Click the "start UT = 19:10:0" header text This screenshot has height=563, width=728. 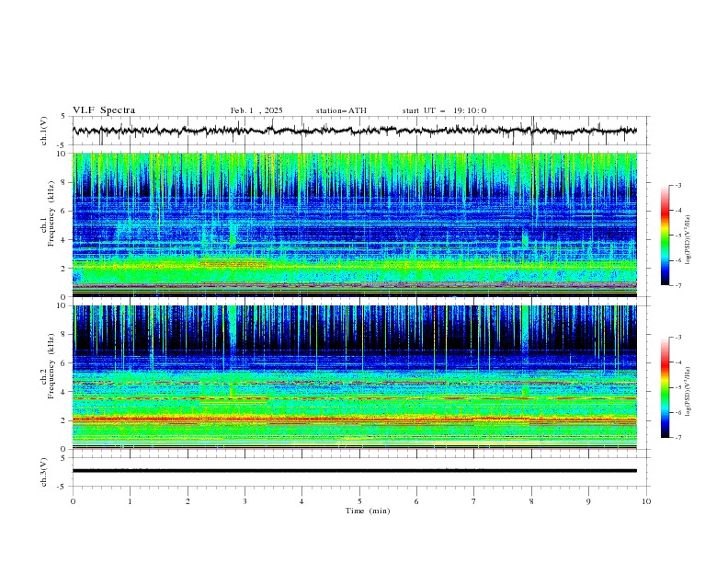444,110
